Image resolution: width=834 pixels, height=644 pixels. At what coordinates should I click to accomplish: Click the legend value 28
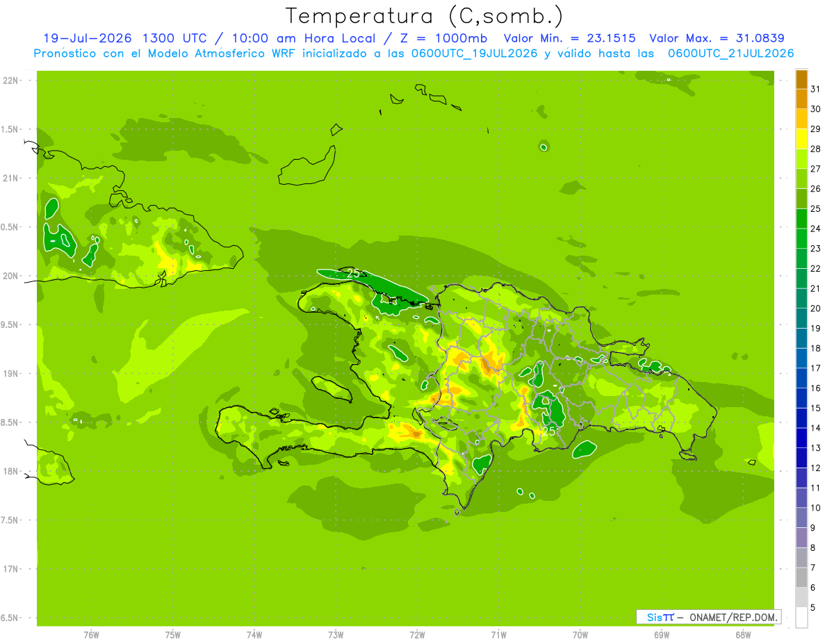[816, 149]
